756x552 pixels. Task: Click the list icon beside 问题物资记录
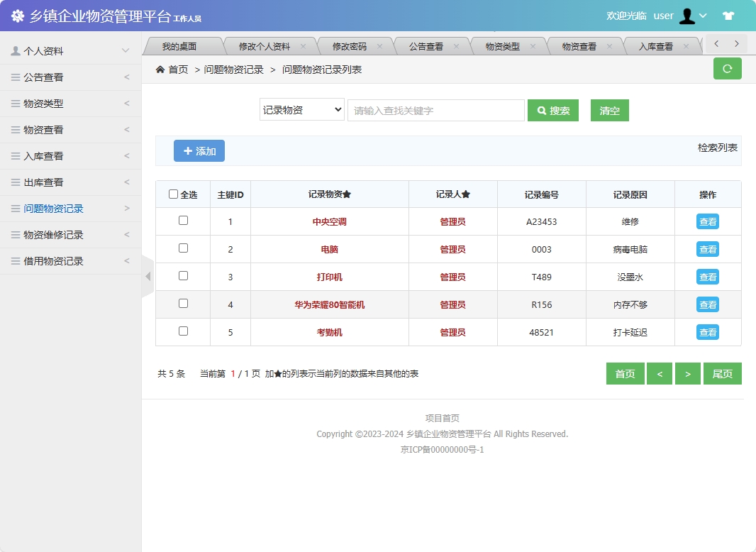click(x=16, y=209)
